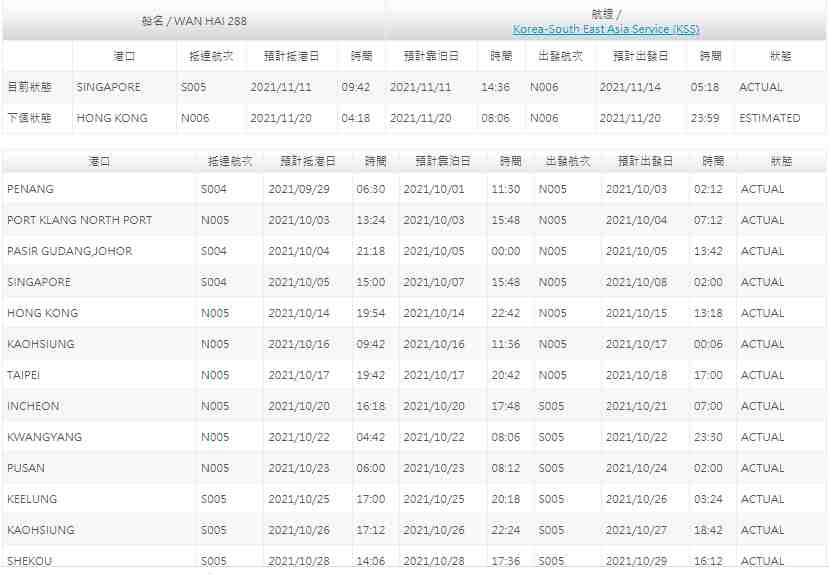This screenshot has height=575, width=830.
Task: Select the PORT KLANG NORTH PORT row
Action: click(x=414, y=220)
